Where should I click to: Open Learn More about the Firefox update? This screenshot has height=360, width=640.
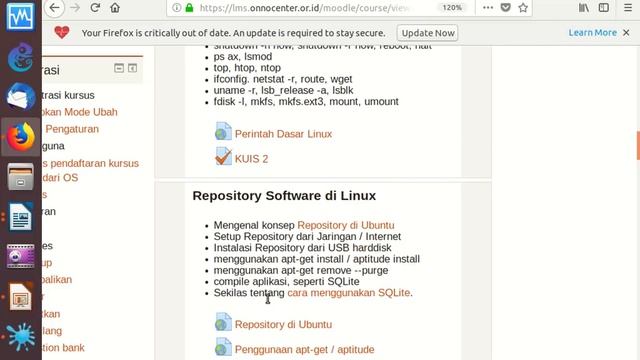(x=593, y=33)
